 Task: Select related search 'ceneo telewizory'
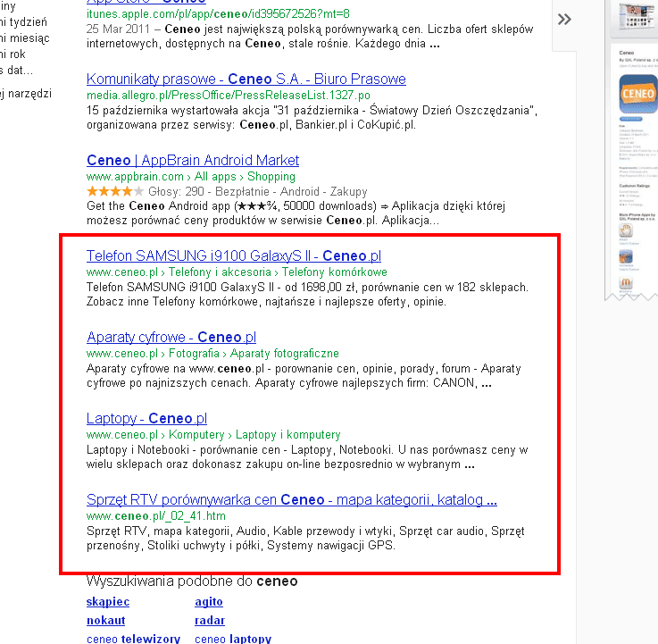pyautogui.click(x=133, y=639)
